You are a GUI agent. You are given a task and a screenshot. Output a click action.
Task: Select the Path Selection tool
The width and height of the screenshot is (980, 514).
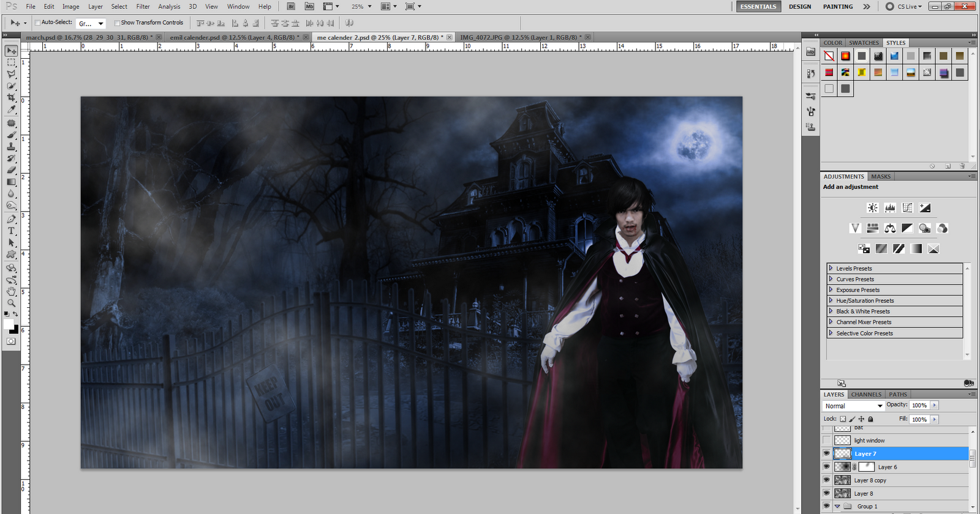[11, 243]
